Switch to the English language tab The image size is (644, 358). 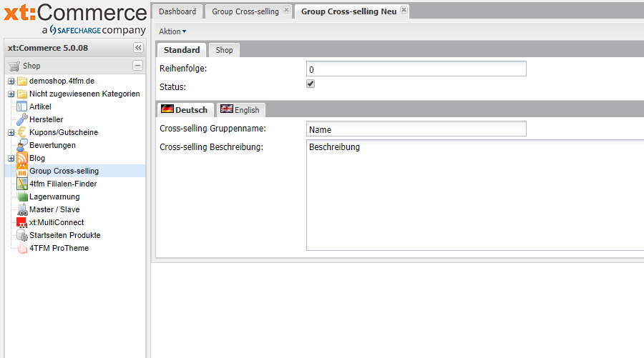pyautogui.click(x=240, y=110)
